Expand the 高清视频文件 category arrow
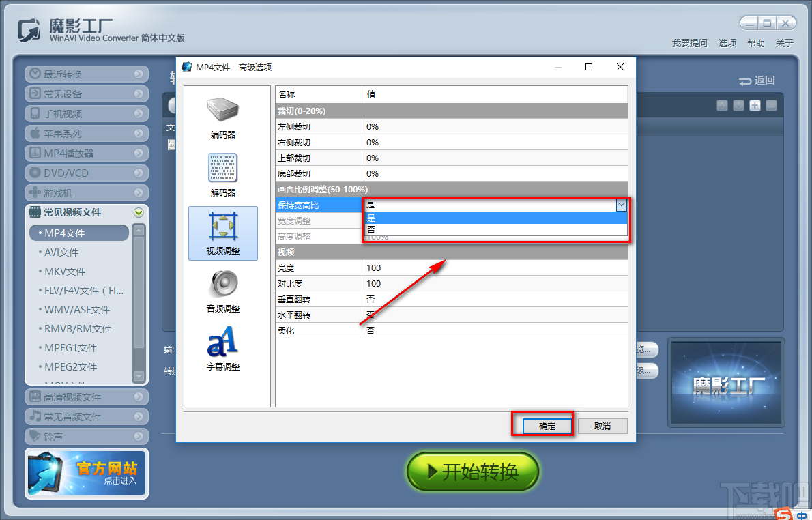Viewport: 812px width, 520px height. coord(139,396)
